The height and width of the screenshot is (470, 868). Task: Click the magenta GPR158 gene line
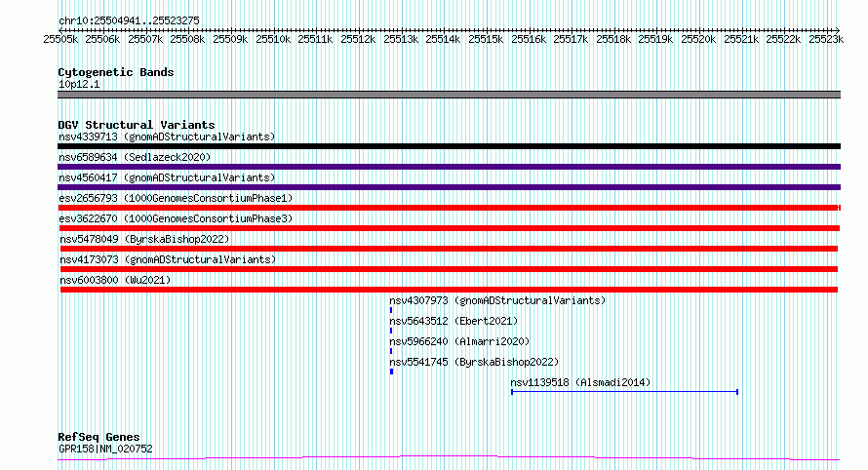(449, 458)
